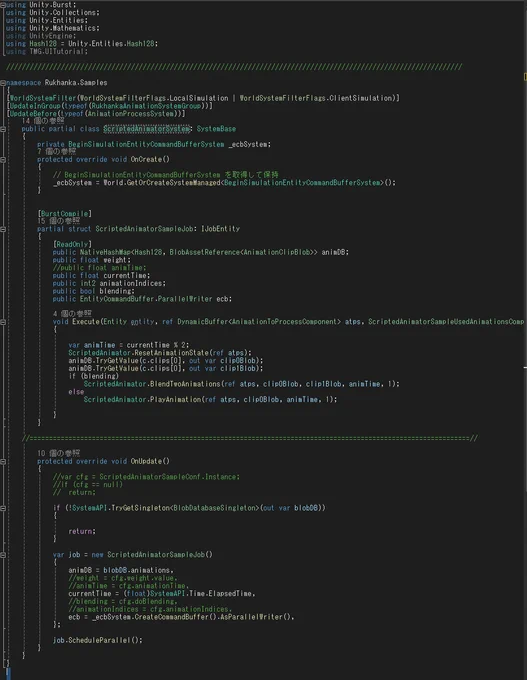527x680 pixels.
Task: Collapse the ScriptedAnimatorSystem class region
Action: 3,129
